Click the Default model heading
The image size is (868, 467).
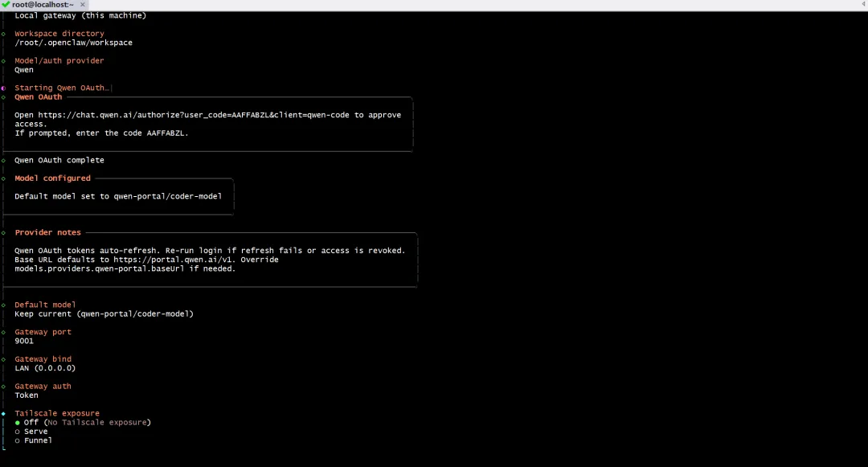(45, 305)
